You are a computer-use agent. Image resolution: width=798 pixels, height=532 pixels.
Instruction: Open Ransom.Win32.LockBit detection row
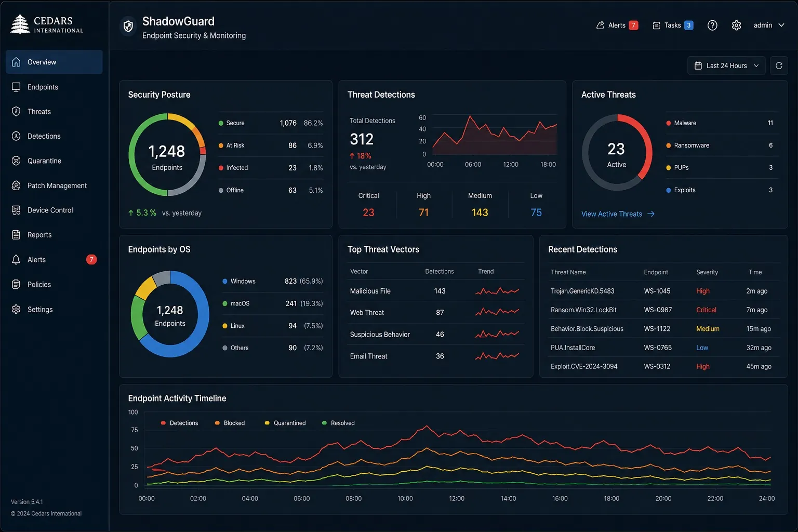[664, 310]
